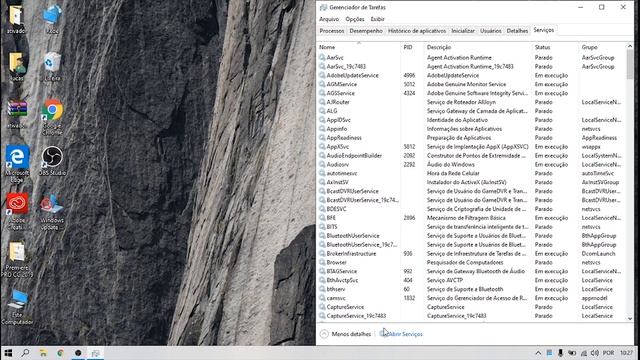Select the BDESVC service row
Screen dimensions: 640x360
[471, 209]
